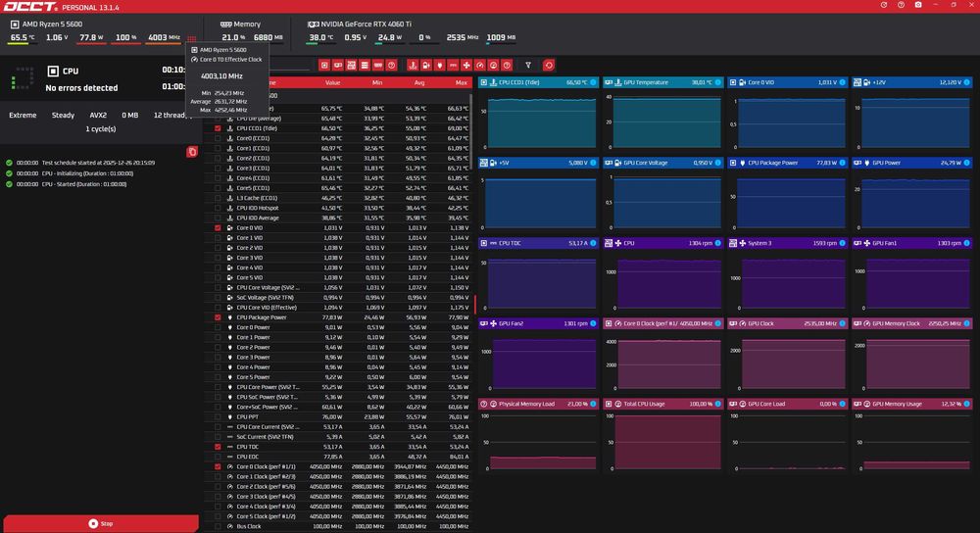Viewport: 980px width, 533px height.
Task: Check the Core 0 Power checkbox
Action: 218,327
